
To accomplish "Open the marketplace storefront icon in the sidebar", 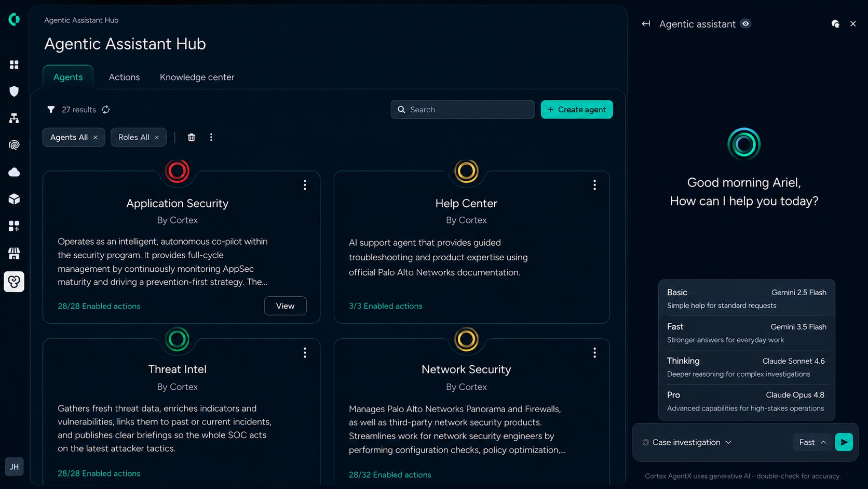I will 14,253.
